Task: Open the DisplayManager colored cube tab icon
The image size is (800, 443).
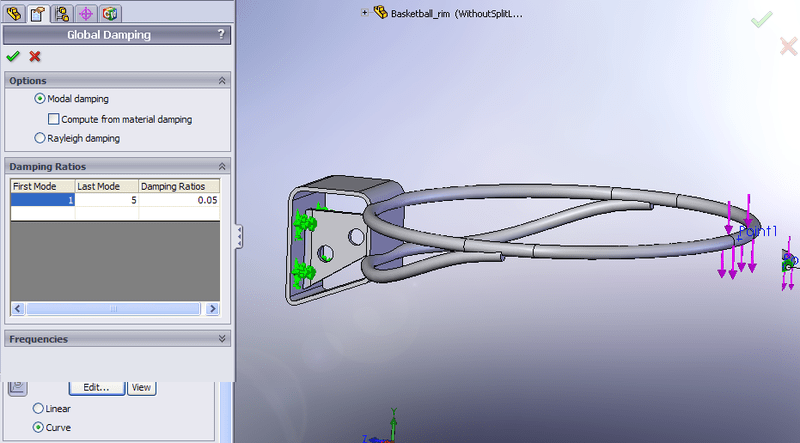Action: click(x=109, y=13)
